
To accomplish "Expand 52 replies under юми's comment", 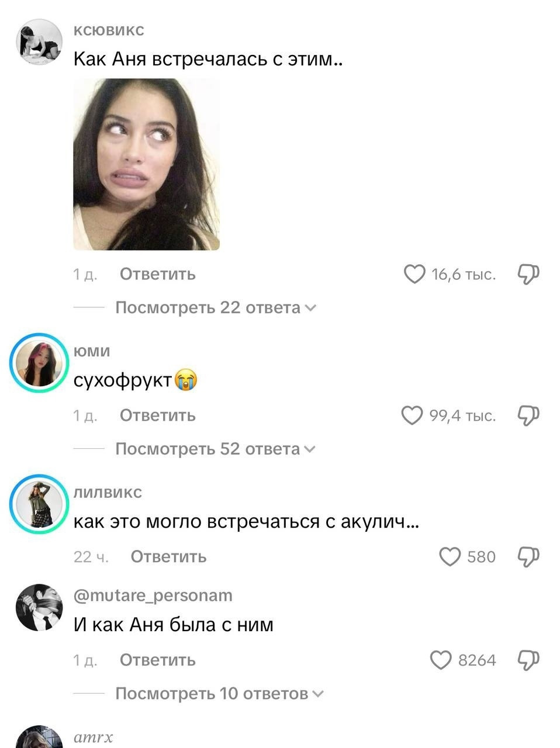I will coord(215,449).
